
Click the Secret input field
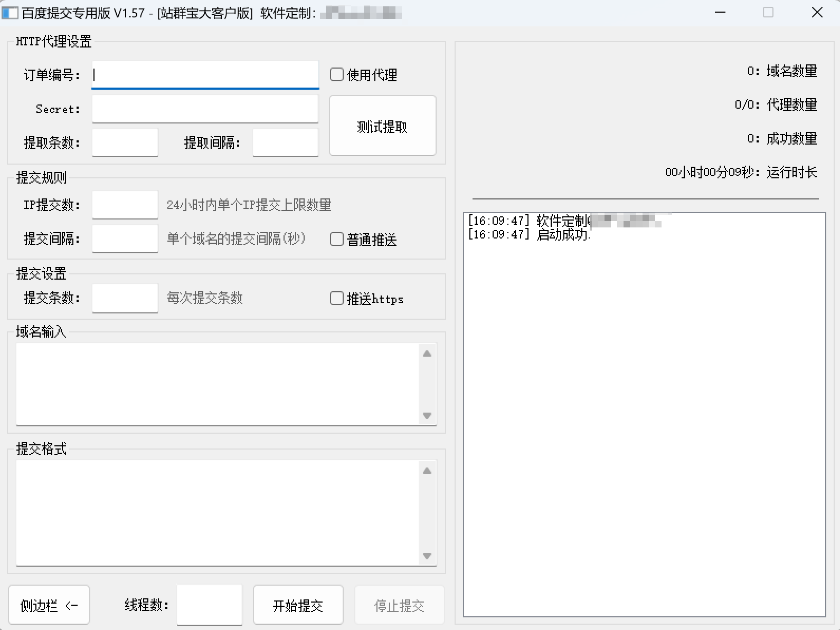(205, 109)
